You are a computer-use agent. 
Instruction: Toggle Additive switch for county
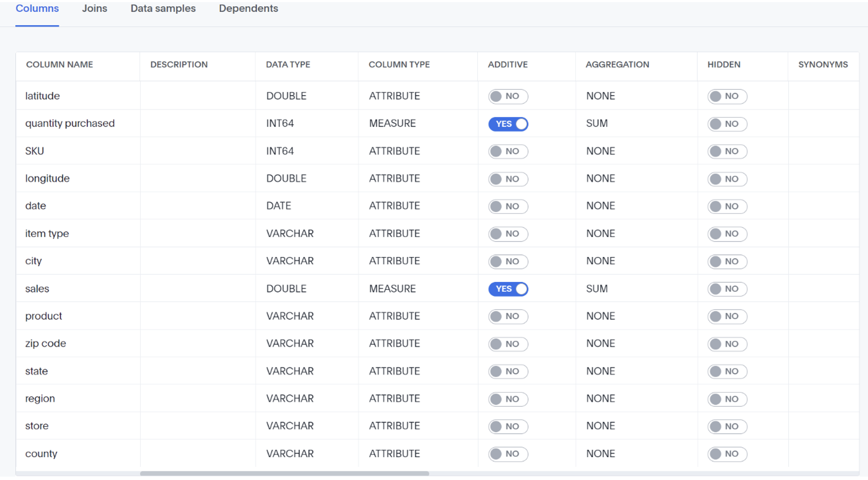tap(508, 454)
